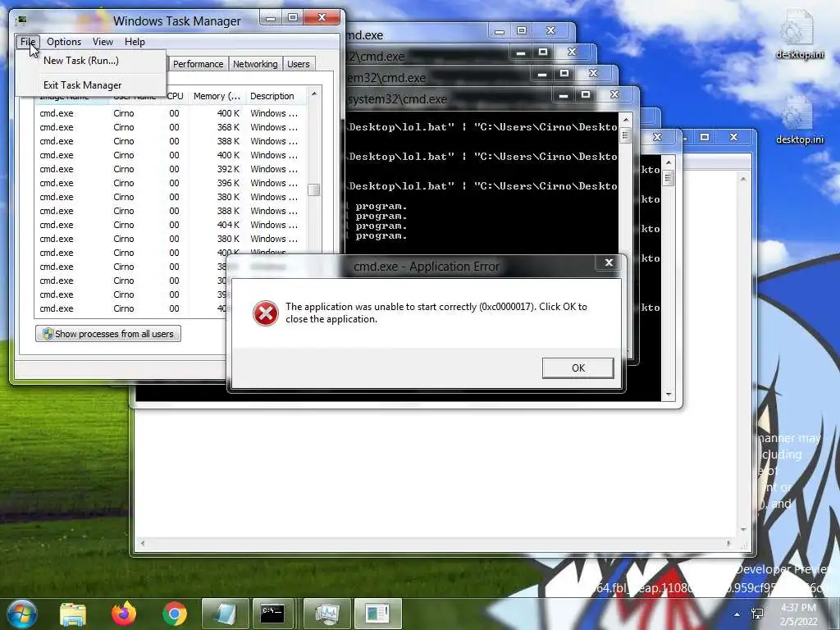Sort processes by Memory column
Screen dimensions: 840x630
coord(217,96)
